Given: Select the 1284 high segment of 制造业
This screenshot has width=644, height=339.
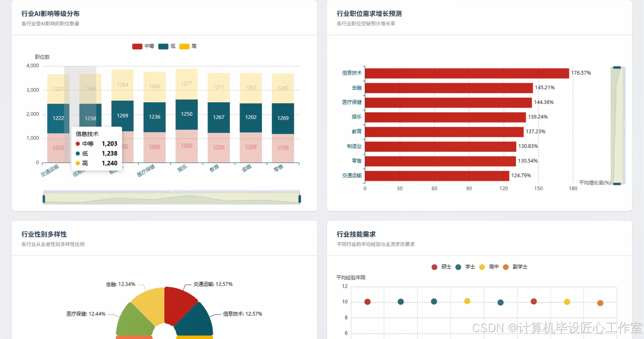Looking at the screenshot, I should click(122, 85).
